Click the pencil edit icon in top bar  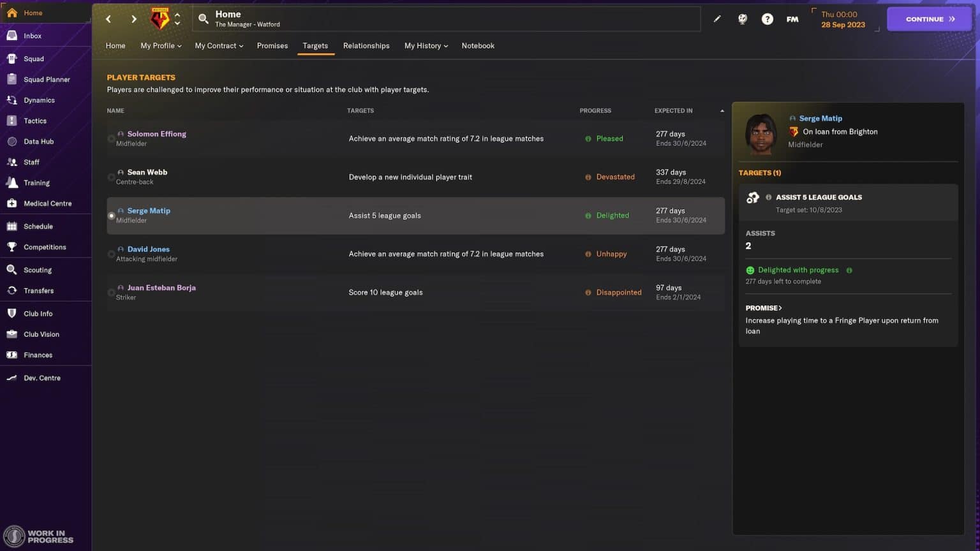pyautogui.click(x=717, y=19)
